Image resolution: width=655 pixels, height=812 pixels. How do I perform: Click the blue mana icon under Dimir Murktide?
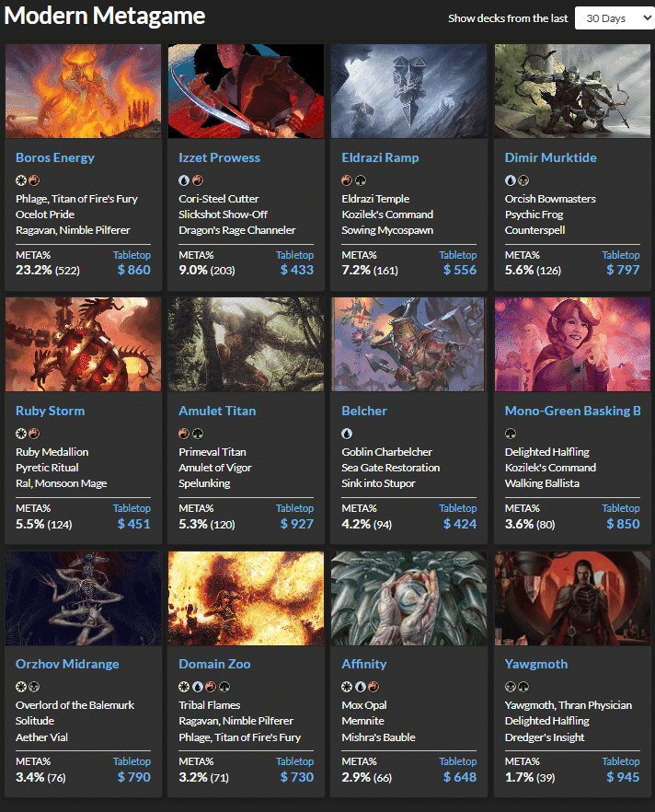tap(511, 180)
